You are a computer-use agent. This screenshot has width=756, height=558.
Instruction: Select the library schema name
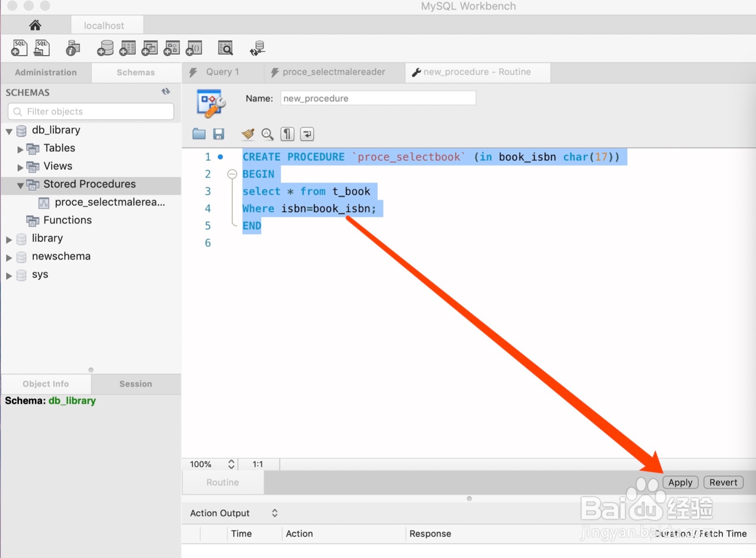[x=47, y=238]
